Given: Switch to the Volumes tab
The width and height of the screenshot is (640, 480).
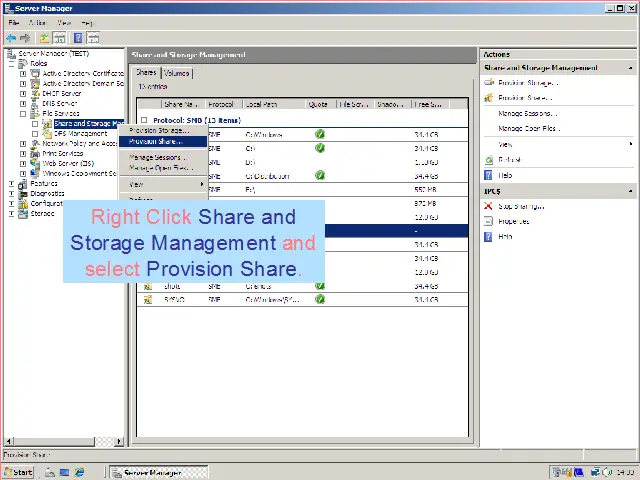Looking at the screenshot, I should click(x=177, y=73).
